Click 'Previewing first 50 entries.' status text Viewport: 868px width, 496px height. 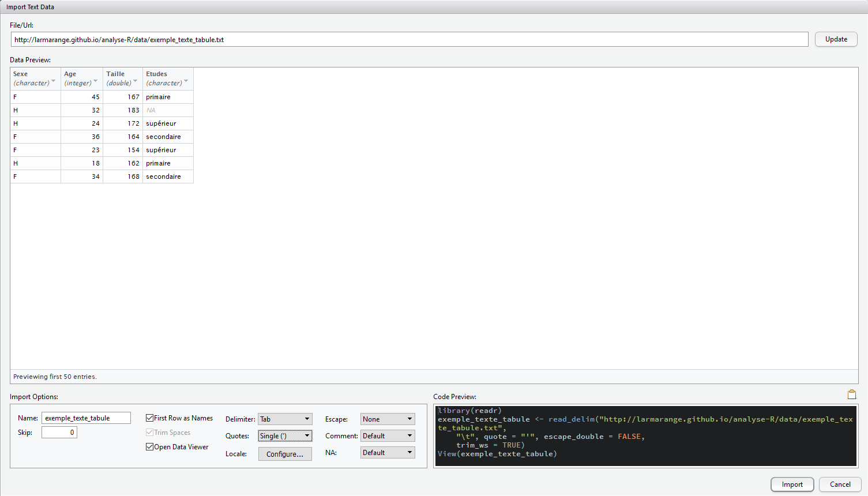pyautogui.click(x=55, y=377)
